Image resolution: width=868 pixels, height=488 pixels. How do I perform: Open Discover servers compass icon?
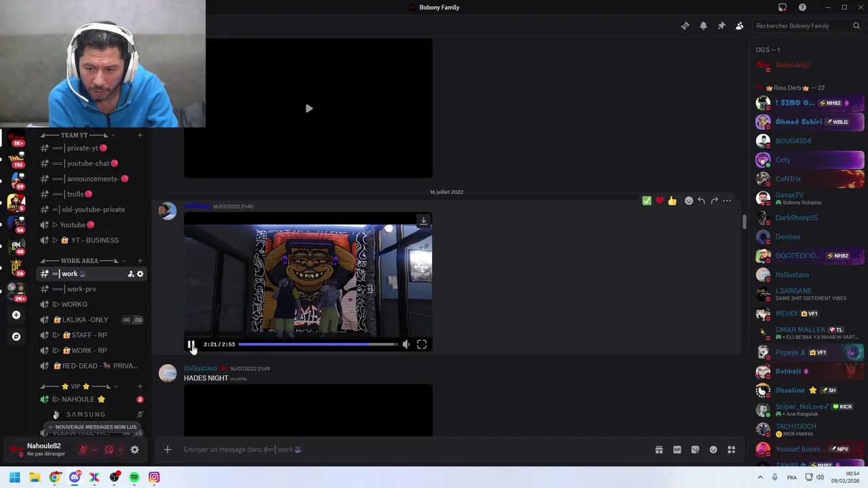tap(16, 336)
